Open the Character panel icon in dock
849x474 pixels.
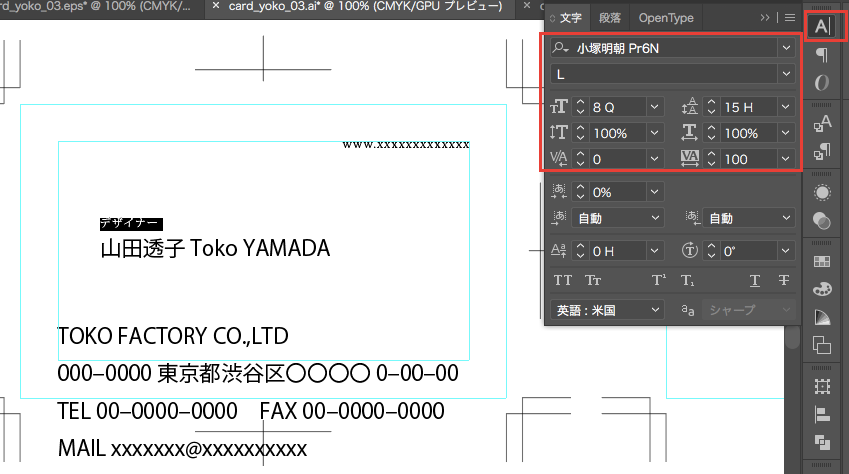tap(821, 26)
